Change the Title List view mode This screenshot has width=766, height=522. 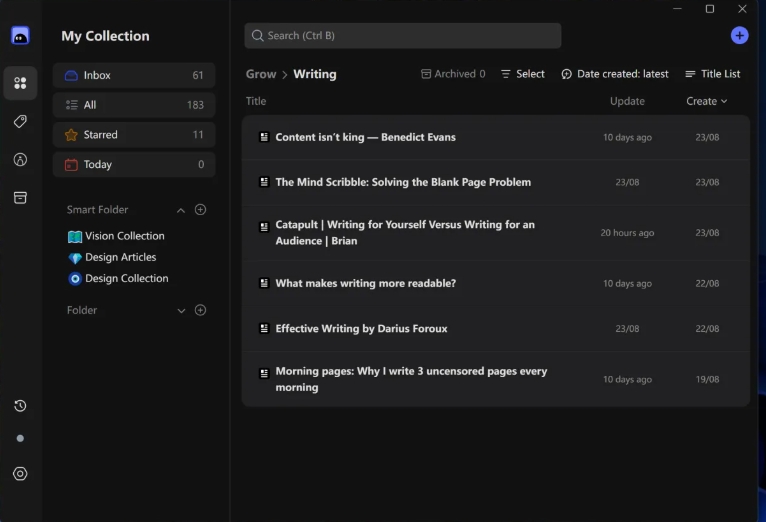(712, 74)
